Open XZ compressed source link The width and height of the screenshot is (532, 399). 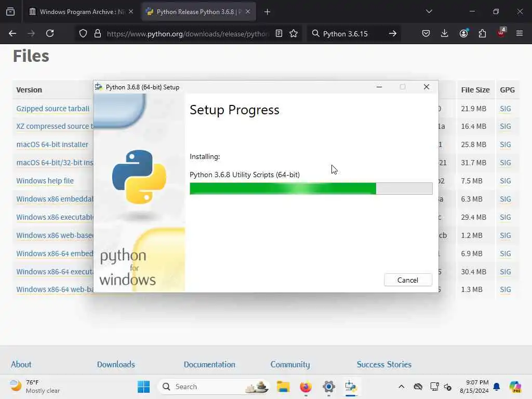[55, 126]
